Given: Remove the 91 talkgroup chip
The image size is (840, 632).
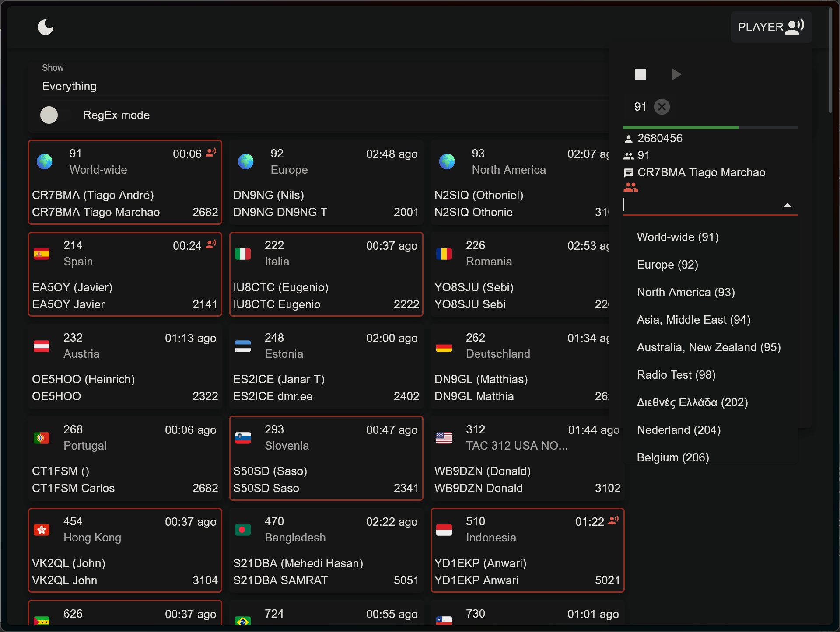Looking at the screenshot, I should 661,107.
